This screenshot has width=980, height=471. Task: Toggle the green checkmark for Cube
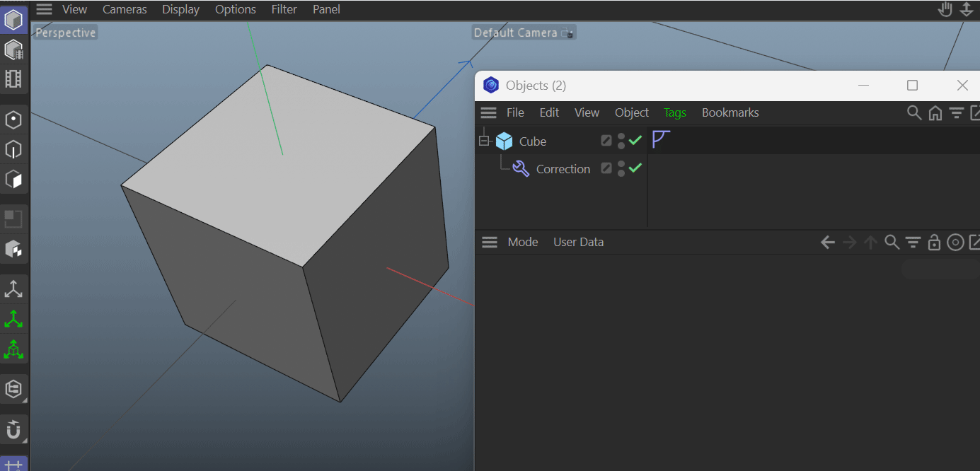pyautogui.click(x=635, y=141)
